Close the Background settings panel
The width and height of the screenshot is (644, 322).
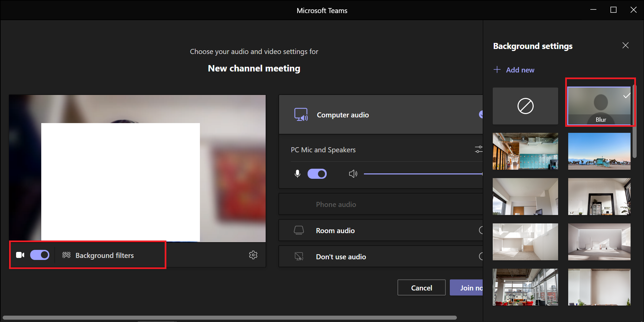pos(626,45)
